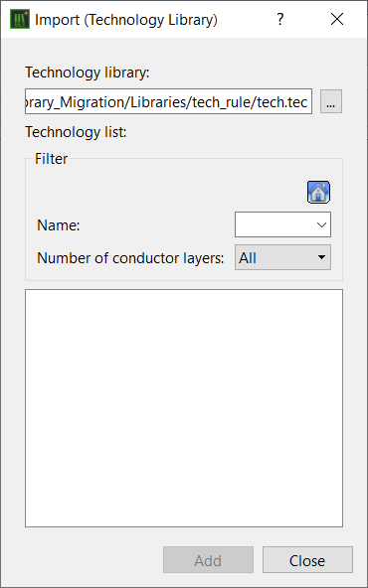Click the Filter group box title

click(51, 159)
